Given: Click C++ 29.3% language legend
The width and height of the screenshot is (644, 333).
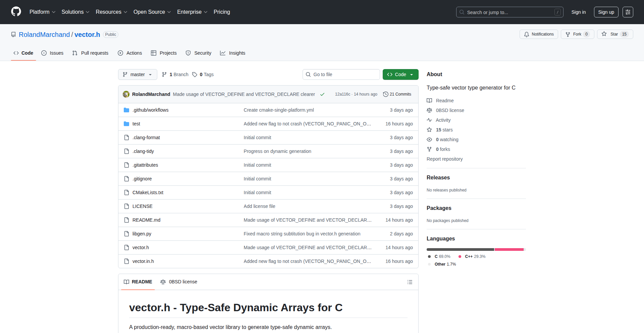Looking at the screenshot, I should 472,257.
